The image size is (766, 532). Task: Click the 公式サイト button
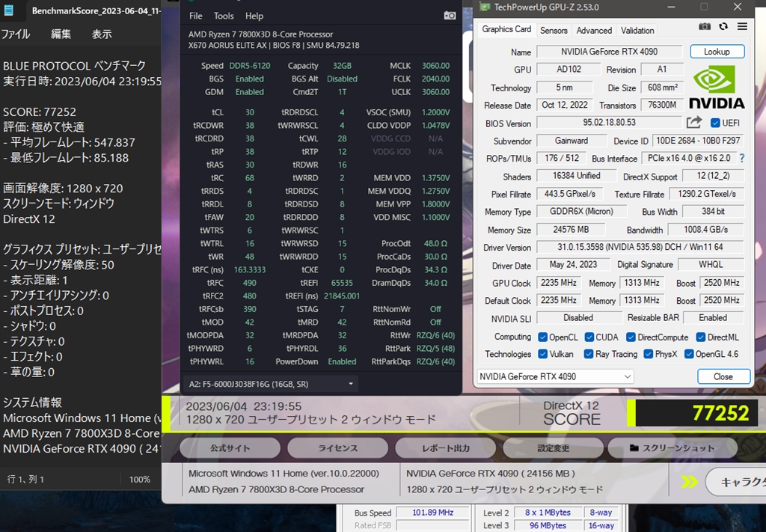coord(230,448)
